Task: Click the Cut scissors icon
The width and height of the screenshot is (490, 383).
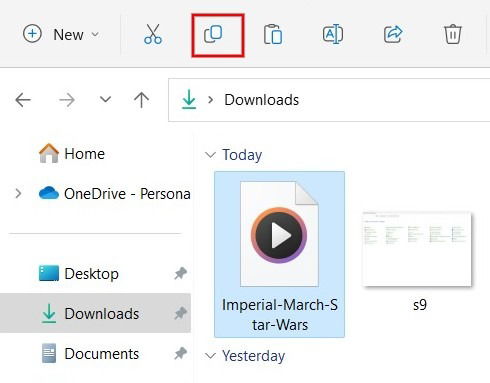Action: click(x=153, y=34)
